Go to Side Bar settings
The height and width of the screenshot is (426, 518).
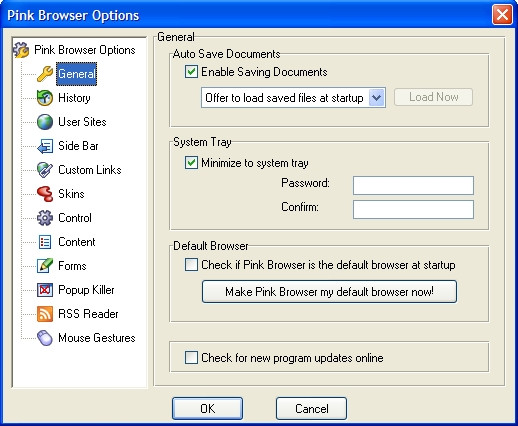78,146
